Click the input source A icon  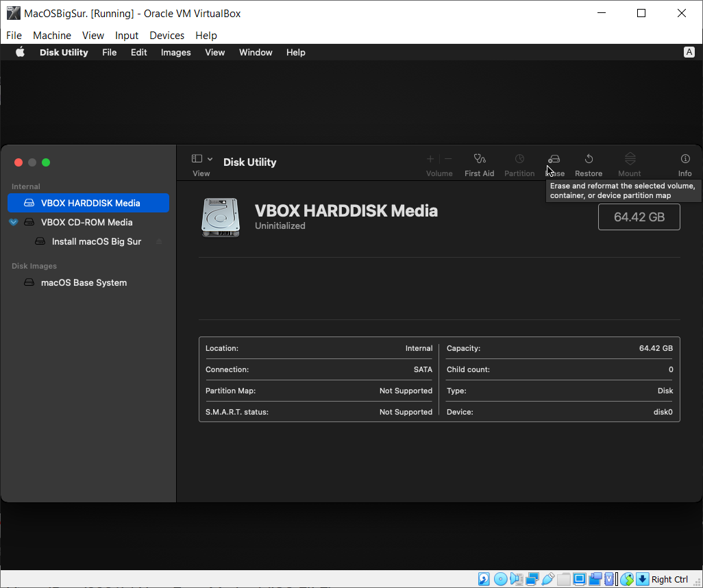click(689, 52)
